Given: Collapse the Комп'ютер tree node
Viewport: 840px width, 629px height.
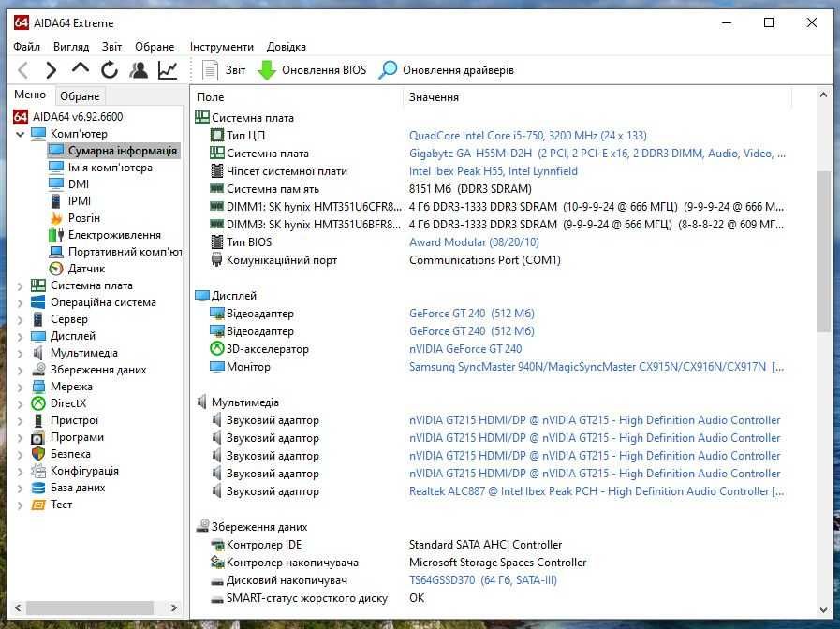Looking at the screenshot, I should (21, 134).
